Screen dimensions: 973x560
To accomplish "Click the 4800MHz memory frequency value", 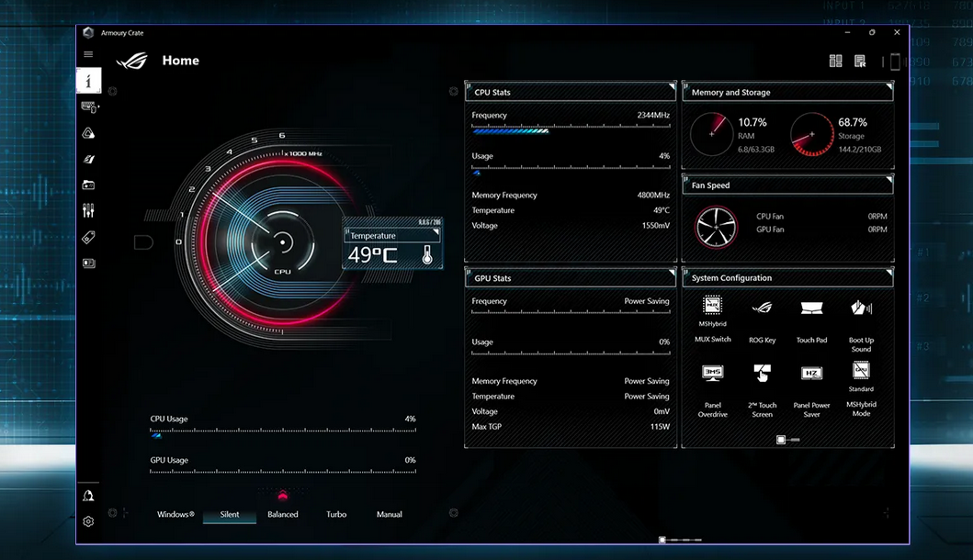I will [653, 196].
